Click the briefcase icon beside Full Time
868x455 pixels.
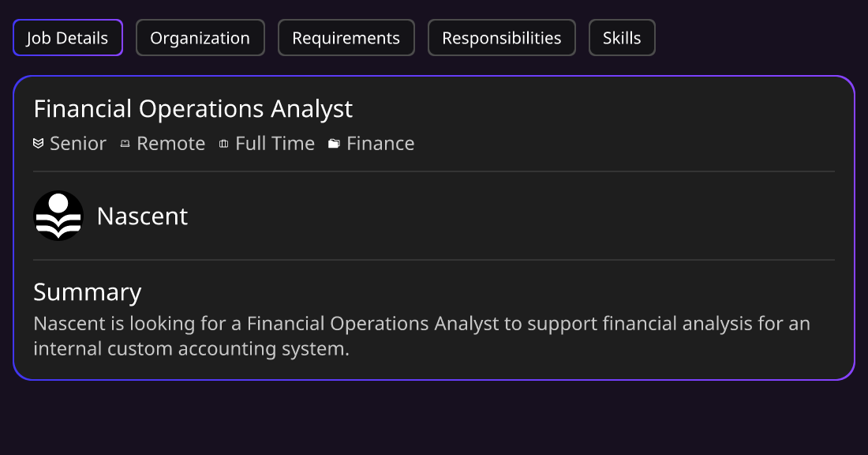(223, 144)
